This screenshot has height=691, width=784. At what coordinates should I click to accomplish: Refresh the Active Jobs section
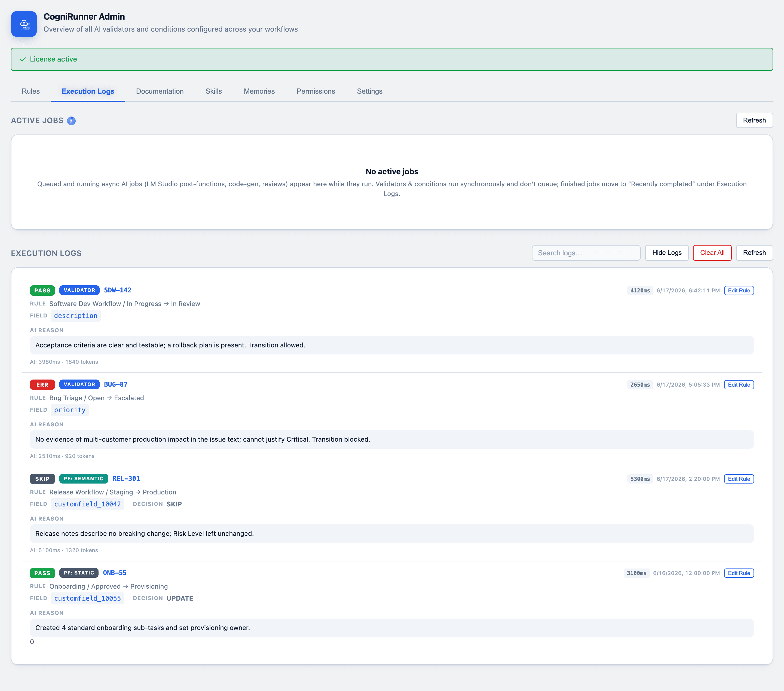754,120
